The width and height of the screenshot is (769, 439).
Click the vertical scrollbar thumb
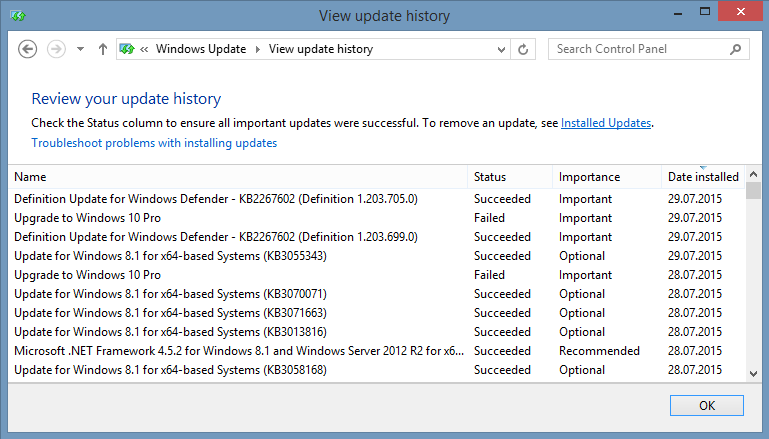point(754,191)
